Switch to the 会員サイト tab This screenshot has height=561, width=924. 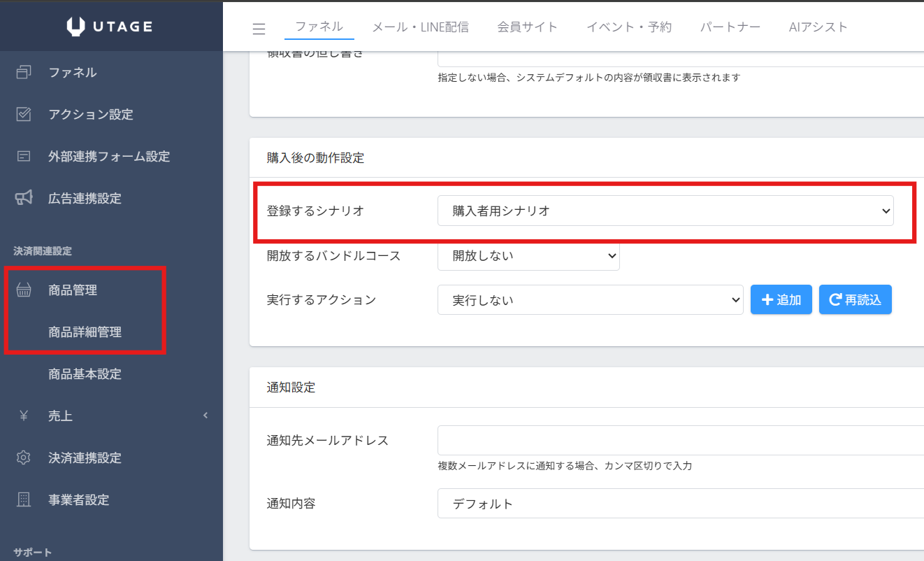click(x=527, y=27)
